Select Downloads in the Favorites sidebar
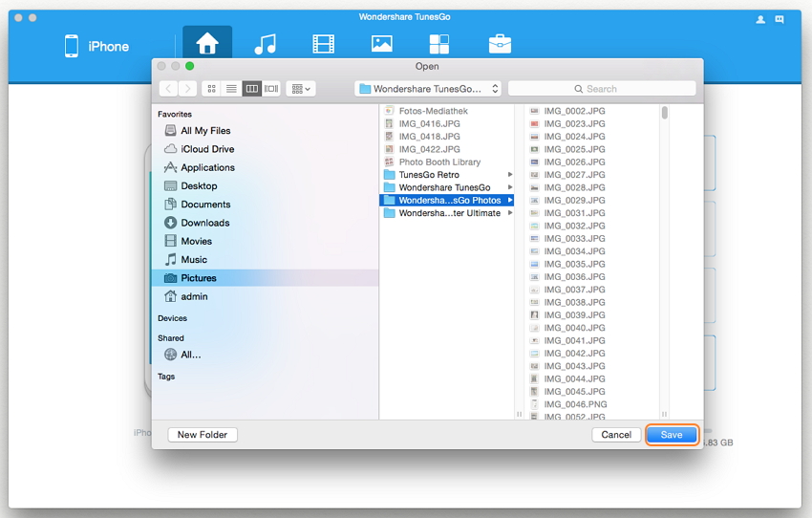Image resolution: width=812 pixels, height=518 pixels. pos(204,223)
